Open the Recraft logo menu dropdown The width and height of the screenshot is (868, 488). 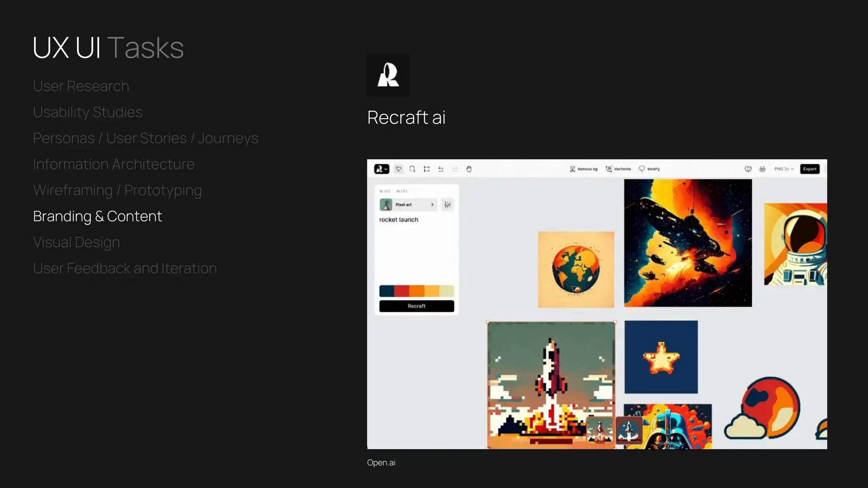click(x=381, y=169)
